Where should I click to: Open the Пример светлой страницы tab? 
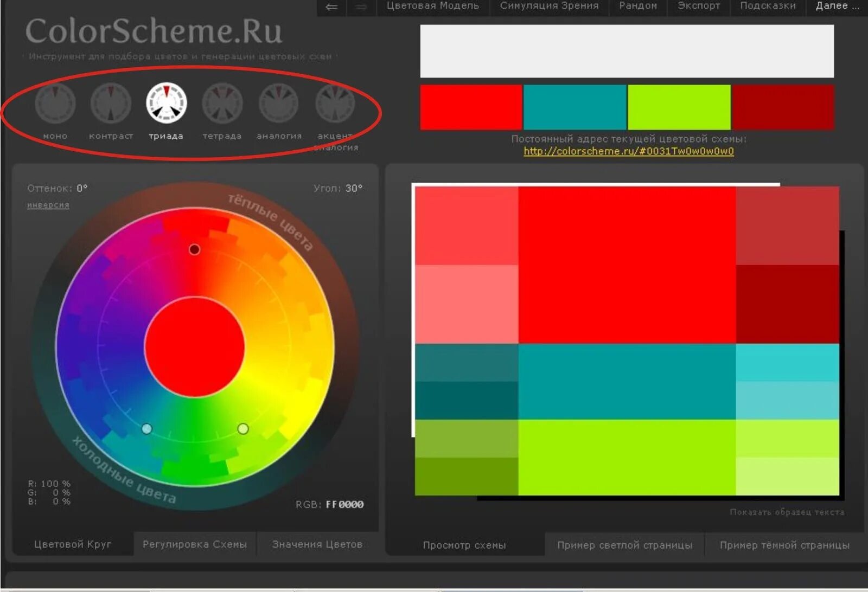[624, 545]
